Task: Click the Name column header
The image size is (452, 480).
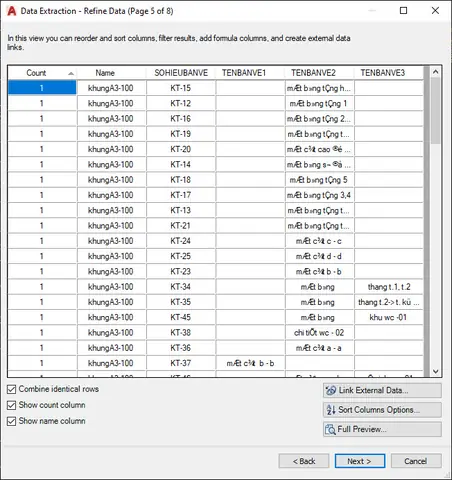Action: [x=111, y=73]
